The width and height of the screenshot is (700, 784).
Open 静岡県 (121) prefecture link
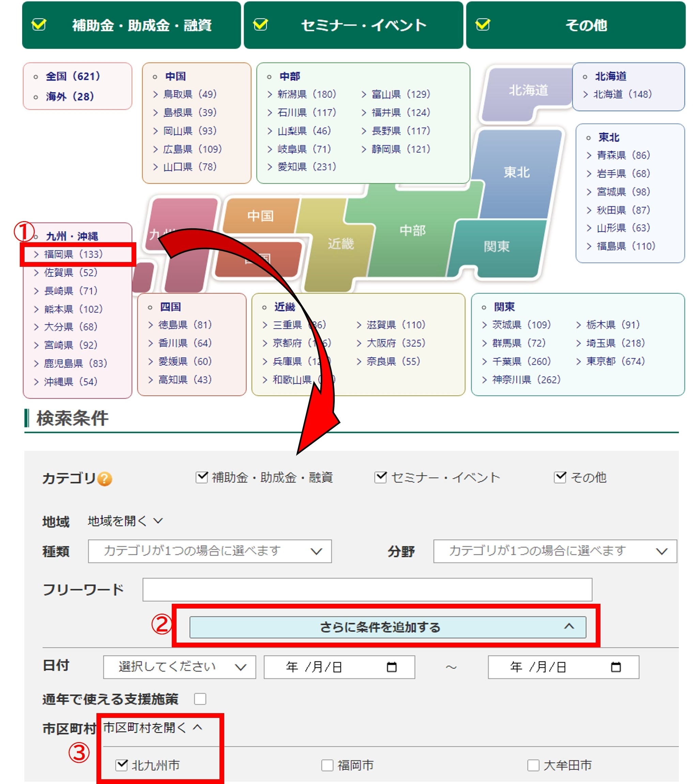coord(401,149)
